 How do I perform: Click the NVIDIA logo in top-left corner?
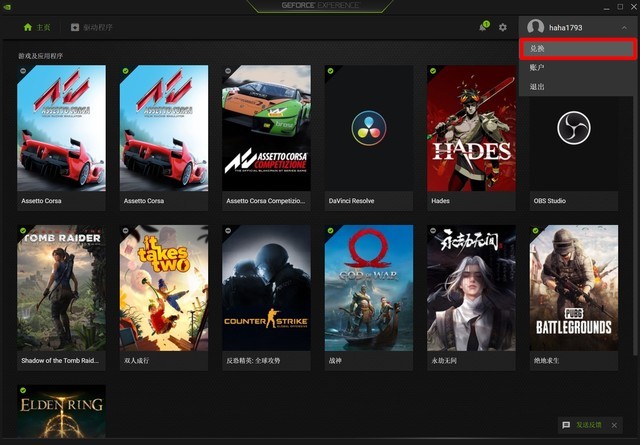[7, 6]
